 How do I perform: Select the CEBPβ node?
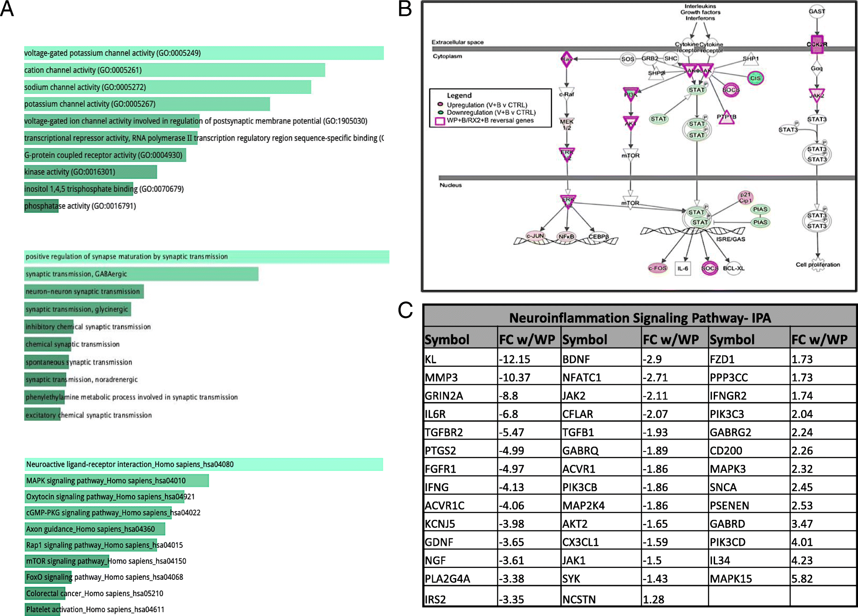pos(598,237)
